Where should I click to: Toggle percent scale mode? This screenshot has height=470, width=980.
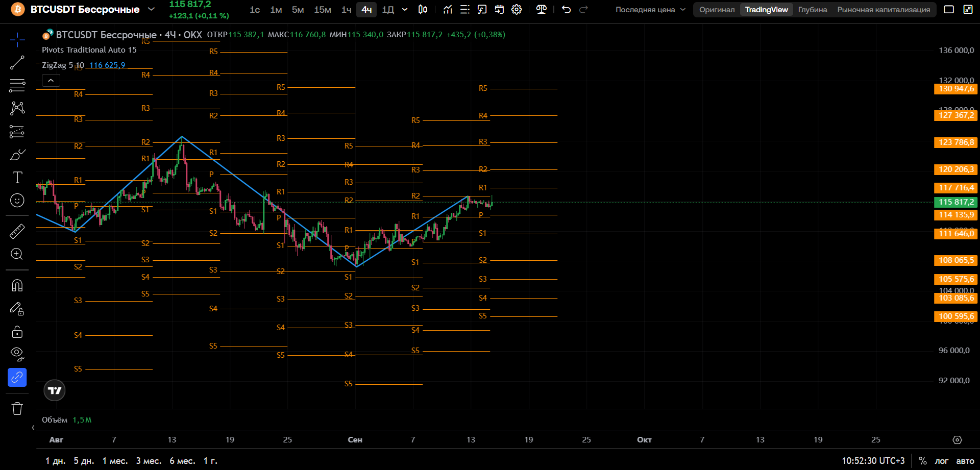[x=923, y=461]
